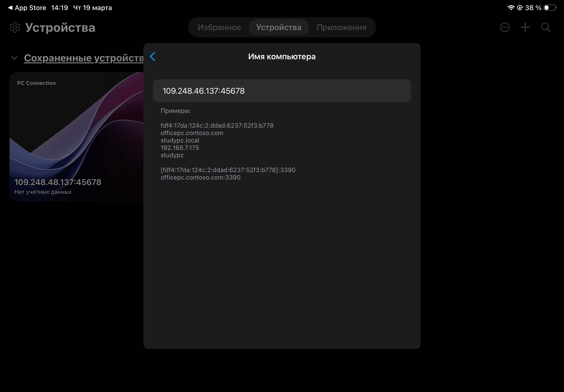The image size is (564, 392).
Task: Tap the 109.248.48.137:45678 device label
Action: click(x=58, y=182)
